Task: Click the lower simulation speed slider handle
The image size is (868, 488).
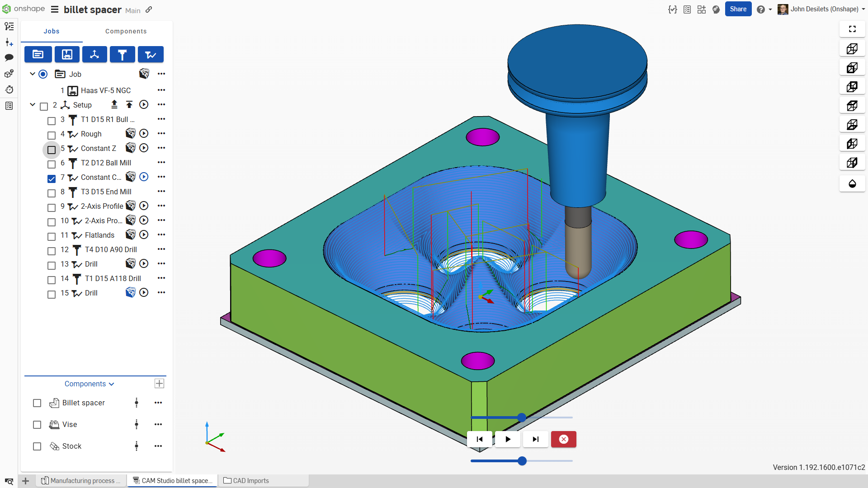Action: [522, 461]
